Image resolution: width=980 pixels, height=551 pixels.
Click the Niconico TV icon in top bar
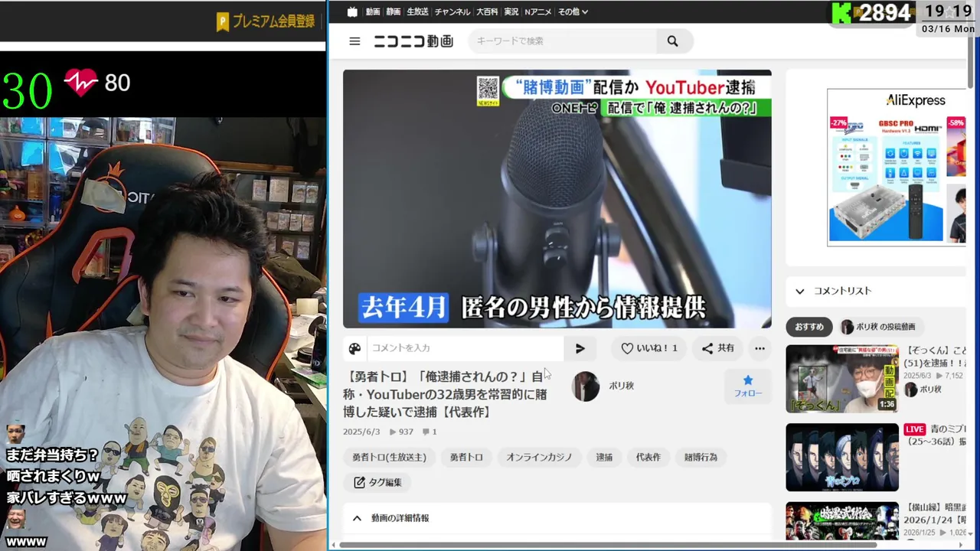click(352, 11)
